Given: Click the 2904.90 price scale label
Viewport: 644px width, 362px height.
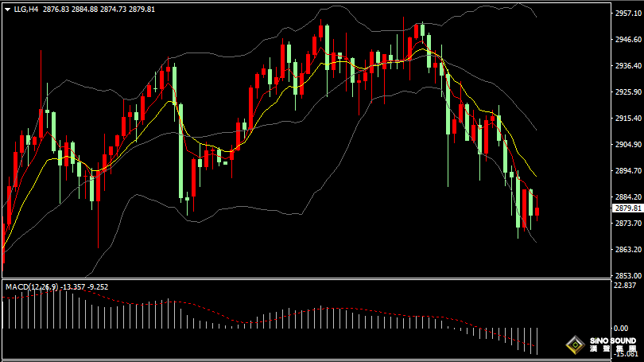Looking at the screenshot, I should coord(628,145).
